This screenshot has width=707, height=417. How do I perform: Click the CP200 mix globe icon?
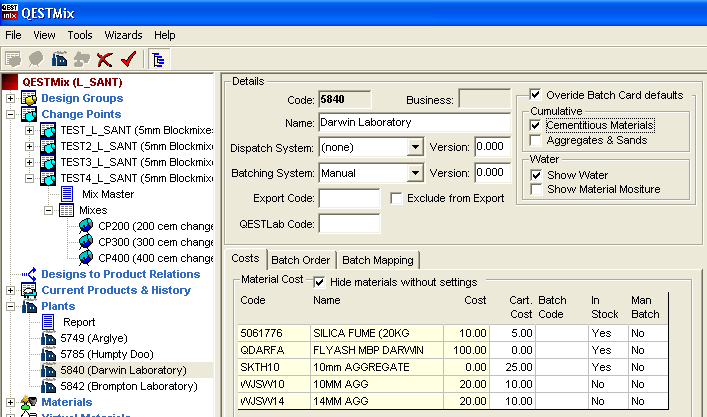point(86,226)
